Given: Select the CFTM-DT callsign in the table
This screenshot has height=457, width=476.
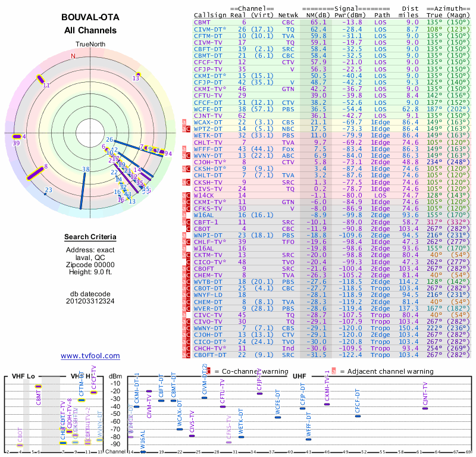Looking at the screenshot, I should click(x=208, y=36).
